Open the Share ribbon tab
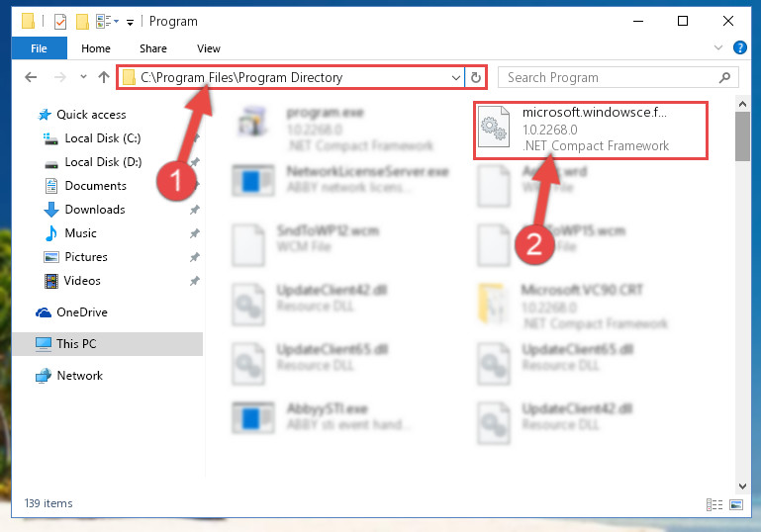 pyautogui.click(x=152, y=48)
